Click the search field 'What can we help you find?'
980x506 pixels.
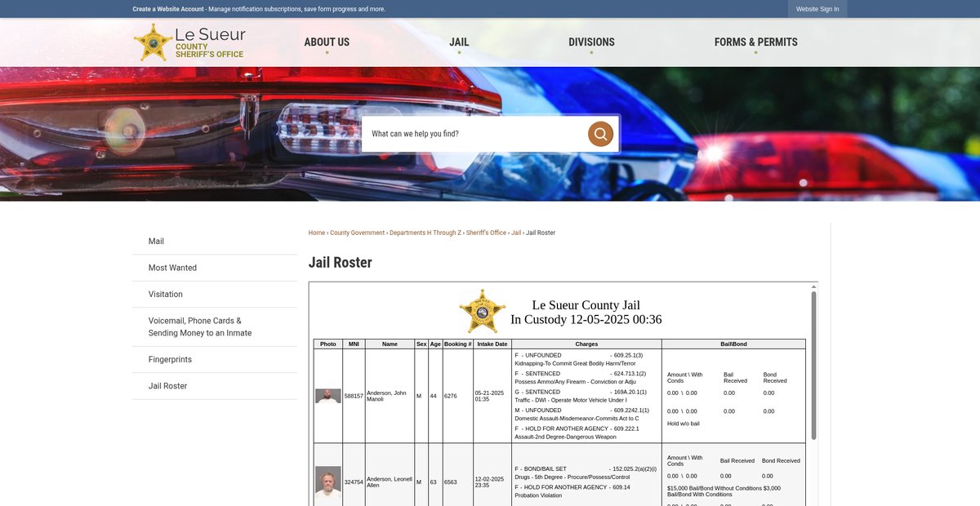click(475, 134)
